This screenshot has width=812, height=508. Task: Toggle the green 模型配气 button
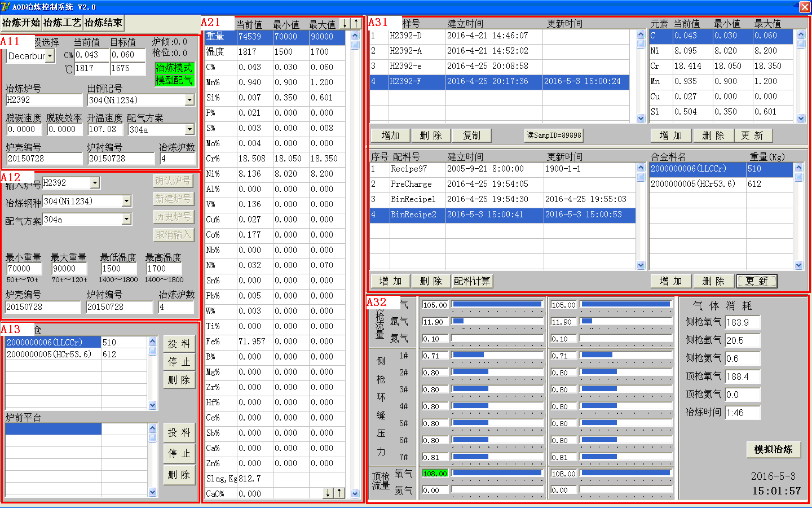(x=174, y=80)
